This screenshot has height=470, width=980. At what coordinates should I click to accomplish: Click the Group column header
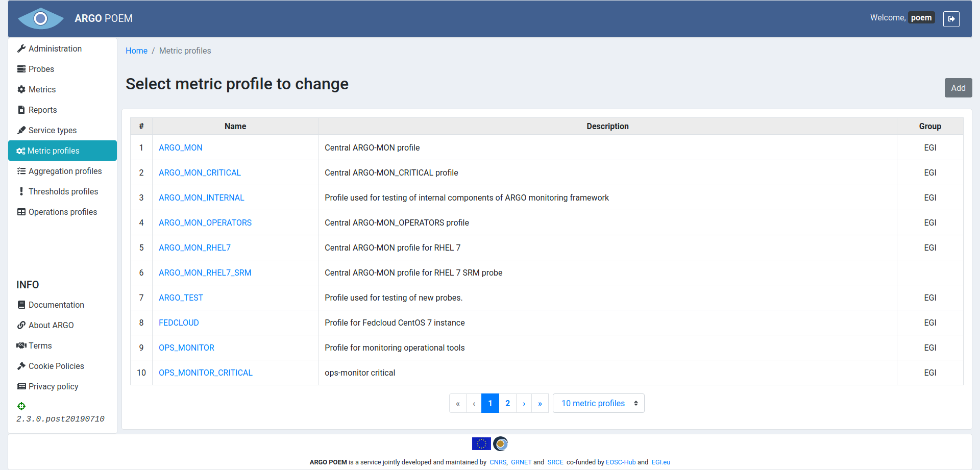tap(930, 126)
